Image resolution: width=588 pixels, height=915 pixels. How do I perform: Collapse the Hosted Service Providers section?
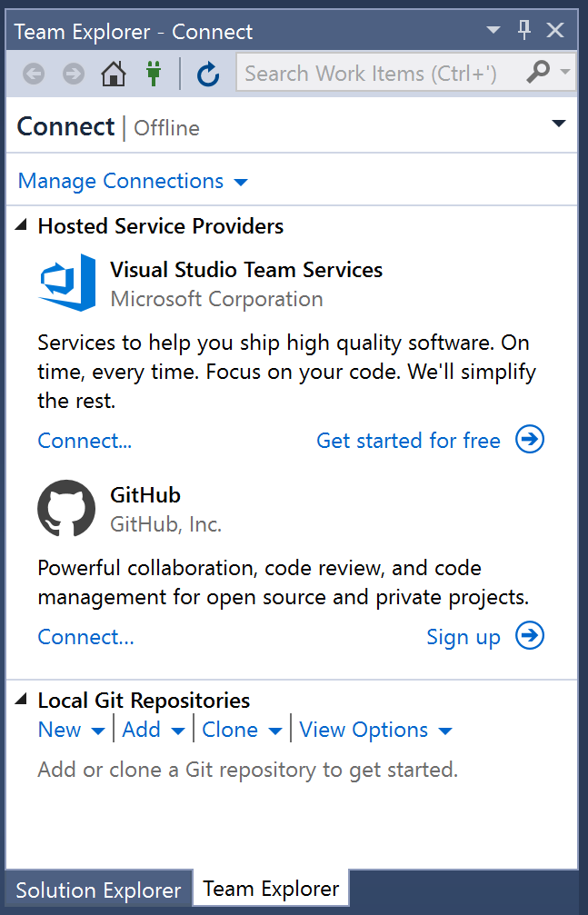tap(21, 224)
